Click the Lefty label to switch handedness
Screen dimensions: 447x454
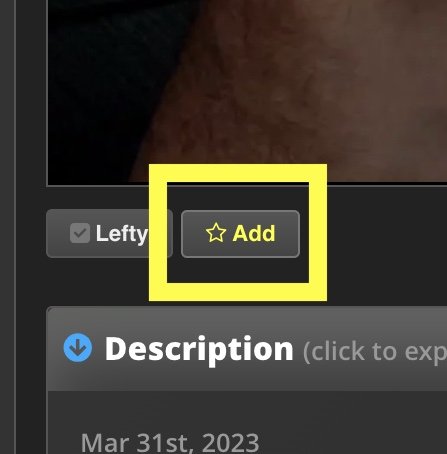122,234
